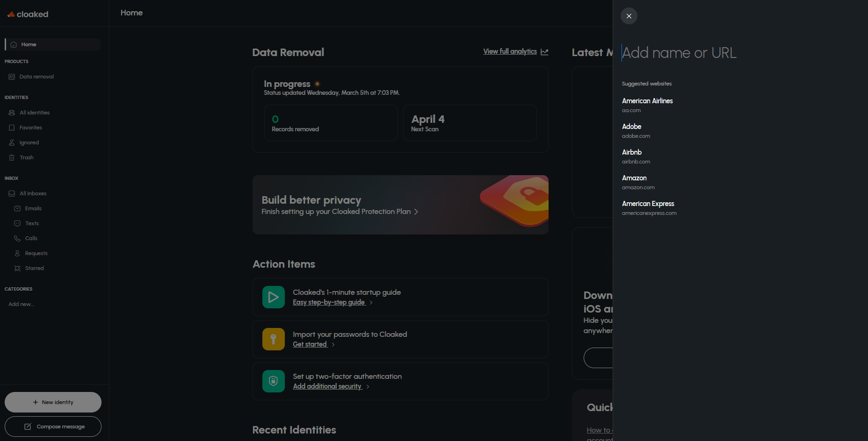Viewport: 868px width, 441px height.
Task: Go to All identities
Action: pos(35,113)
